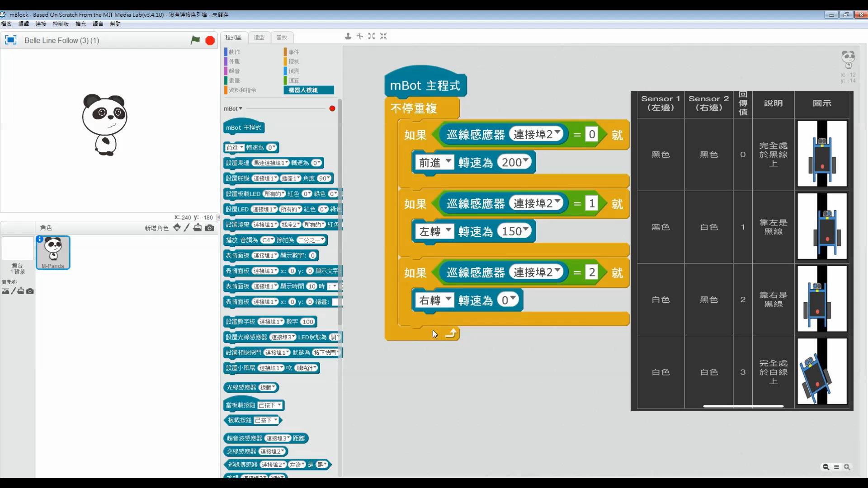Select the grow sprite tool
This screenshot has height=488, width=868.
point(372,36)
